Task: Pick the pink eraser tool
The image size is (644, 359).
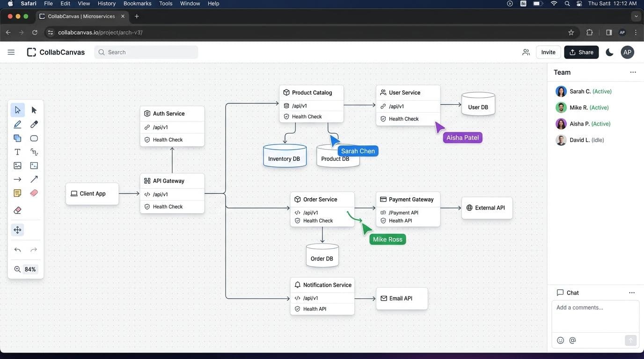Action: tap(34, 193)
